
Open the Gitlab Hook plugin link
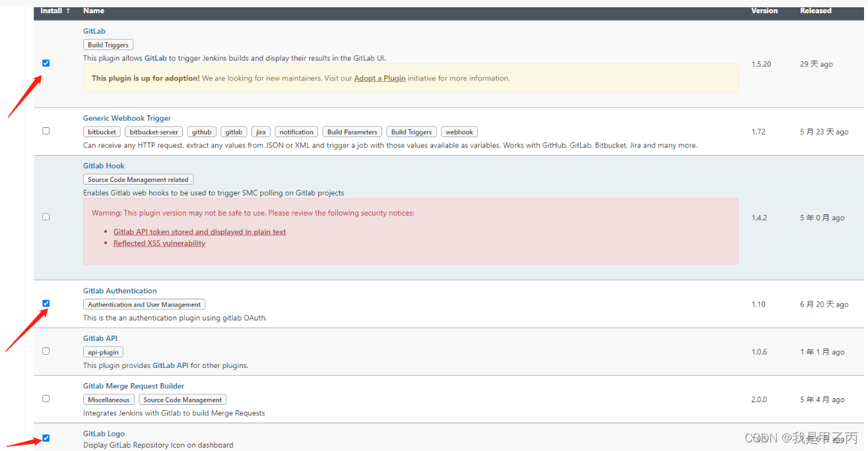point(104,165)
